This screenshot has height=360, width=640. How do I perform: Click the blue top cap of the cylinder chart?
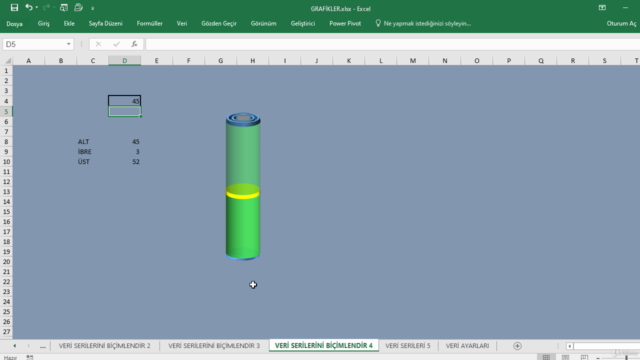click(243, 119)
